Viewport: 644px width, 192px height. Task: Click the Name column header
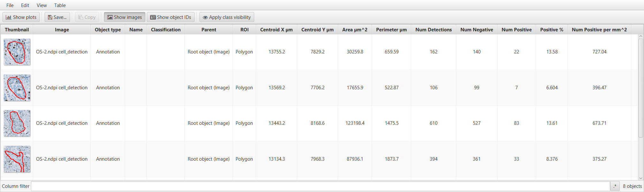[x=136, y=29]
